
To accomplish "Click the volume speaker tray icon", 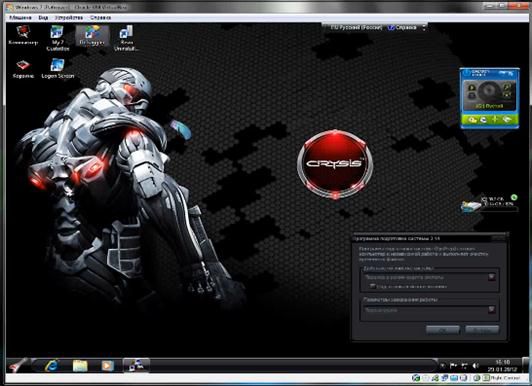I will 476,365.
